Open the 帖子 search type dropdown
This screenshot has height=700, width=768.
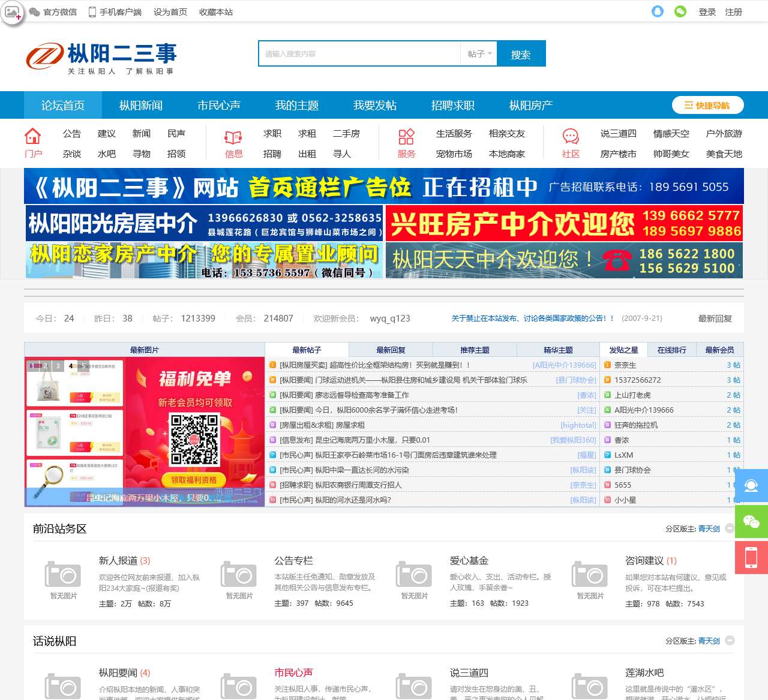[478, 53]
